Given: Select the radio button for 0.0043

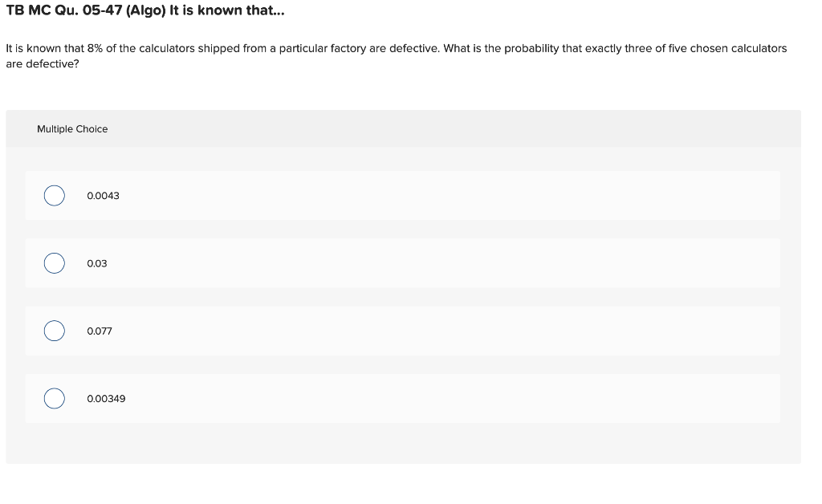Looking at the screenshot, I should coord(54,195).
